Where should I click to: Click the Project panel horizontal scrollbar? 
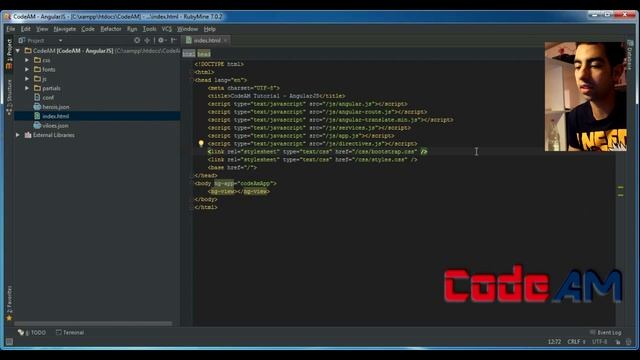pos(93,324)
